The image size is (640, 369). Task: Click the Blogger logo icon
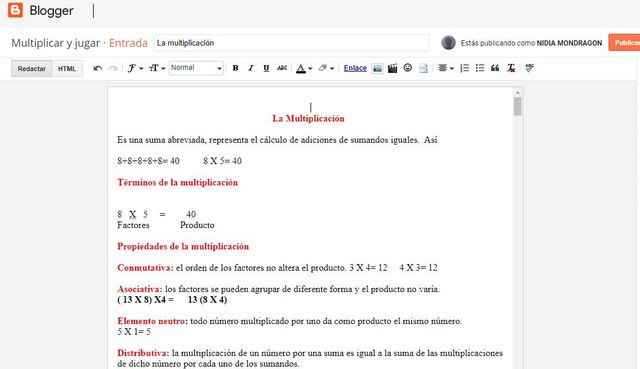pos(16,10)
